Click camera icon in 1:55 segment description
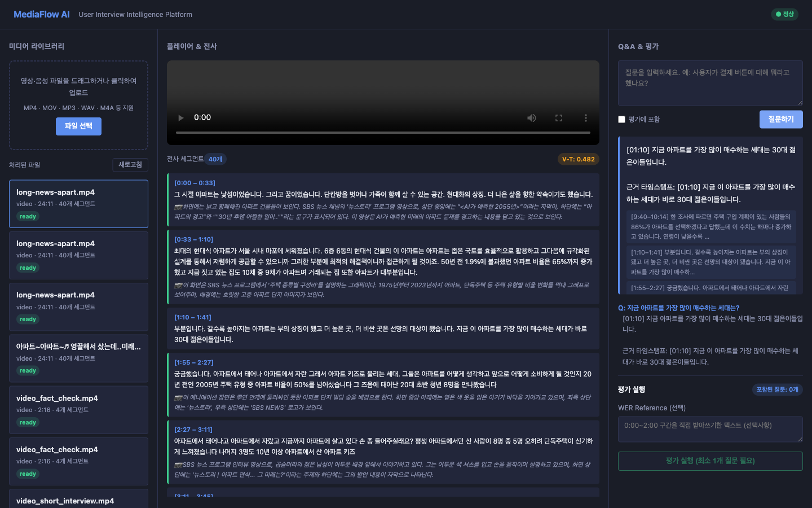Screen dimensions: 812x508 pyautogui.click(x=178, y=397)
